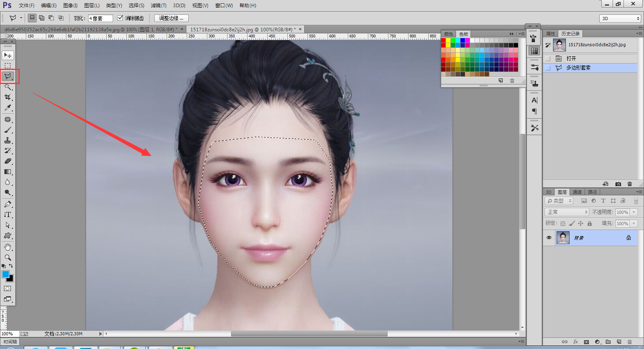Expand the layer opacity dropdown arrow
This screenshot has height=349, width=644.
click(634, 212)
